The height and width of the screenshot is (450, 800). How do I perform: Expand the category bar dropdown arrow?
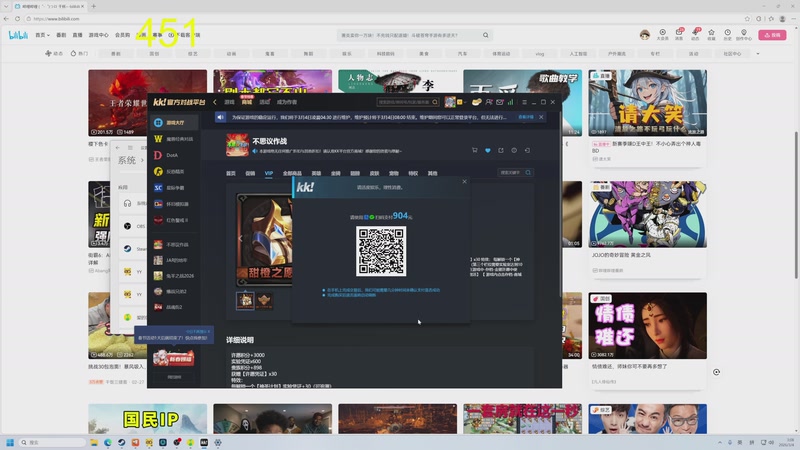[x=758, y=54]
